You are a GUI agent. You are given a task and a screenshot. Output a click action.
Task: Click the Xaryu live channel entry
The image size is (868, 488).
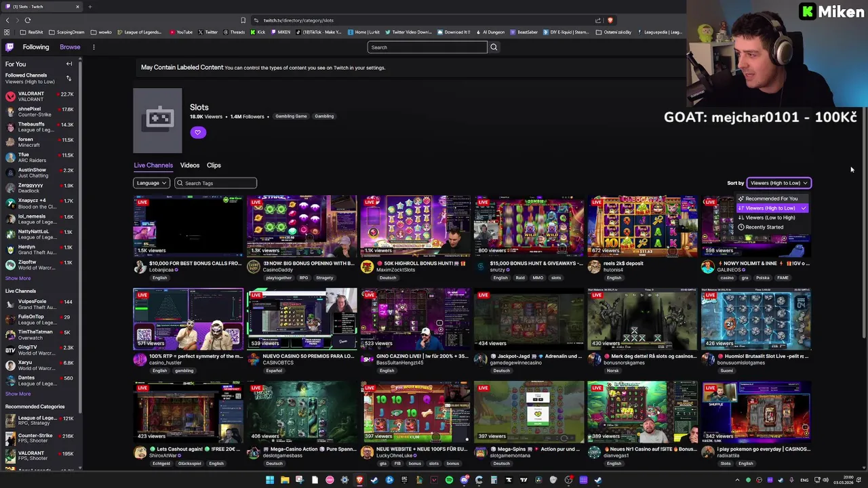click(39, 365)
